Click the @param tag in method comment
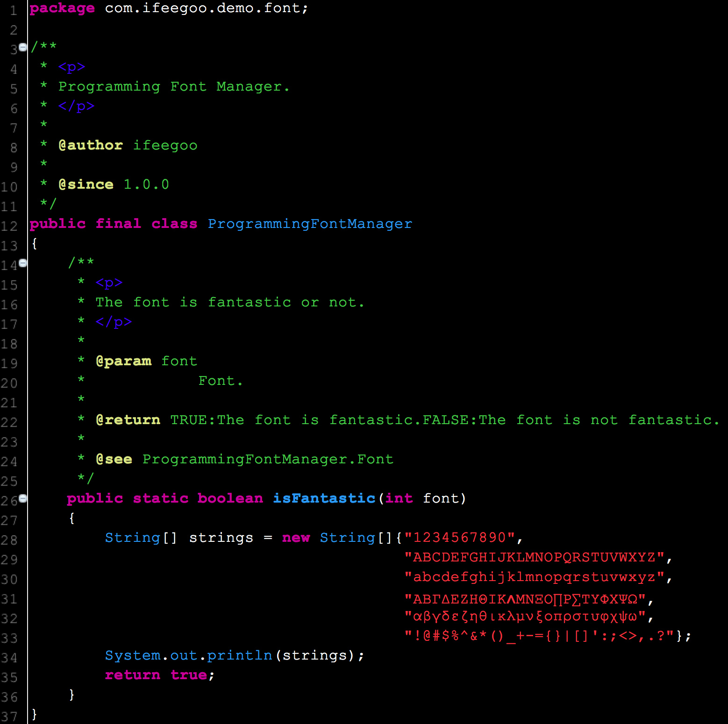The image size is (728, 724). (123, 361)
